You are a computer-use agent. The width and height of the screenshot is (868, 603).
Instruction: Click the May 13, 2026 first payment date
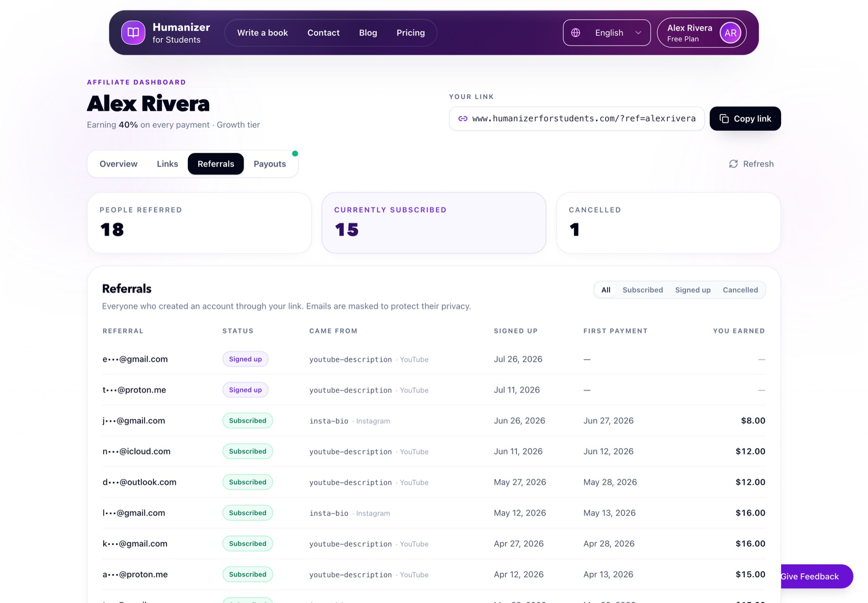(x=610, y=513)
